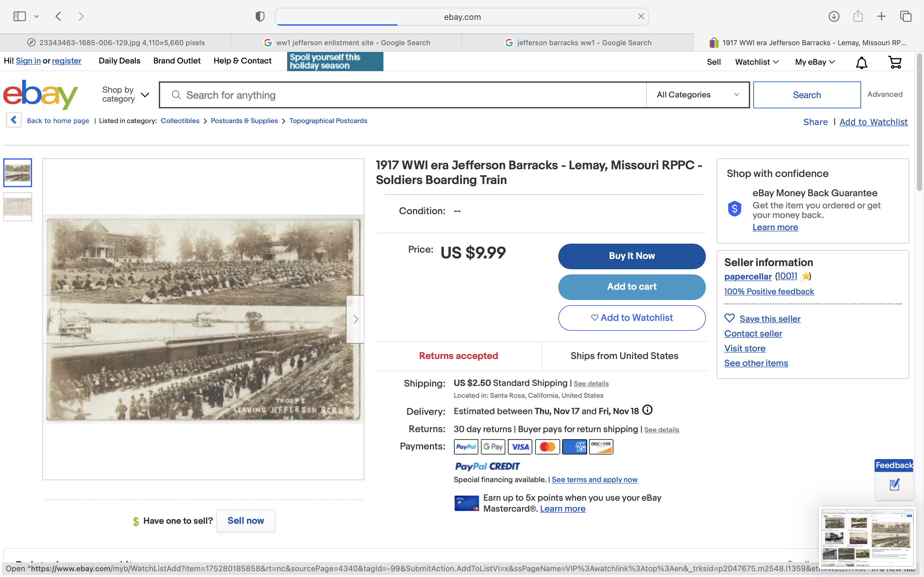Open a new tab with plus icon
This screenshot has width=924, height=577.
pyautogui.click(x=881, y=16)
